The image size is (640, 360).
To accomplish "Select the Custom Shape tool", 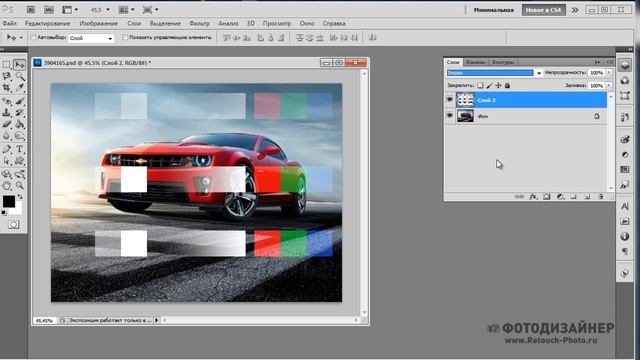I will point(19,161).
